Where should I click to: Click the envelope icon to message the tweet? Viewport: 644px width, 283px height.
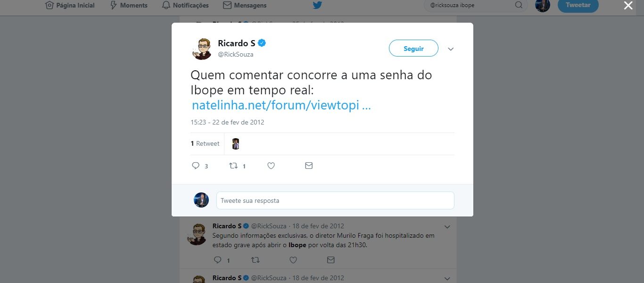tap(309, 166)
